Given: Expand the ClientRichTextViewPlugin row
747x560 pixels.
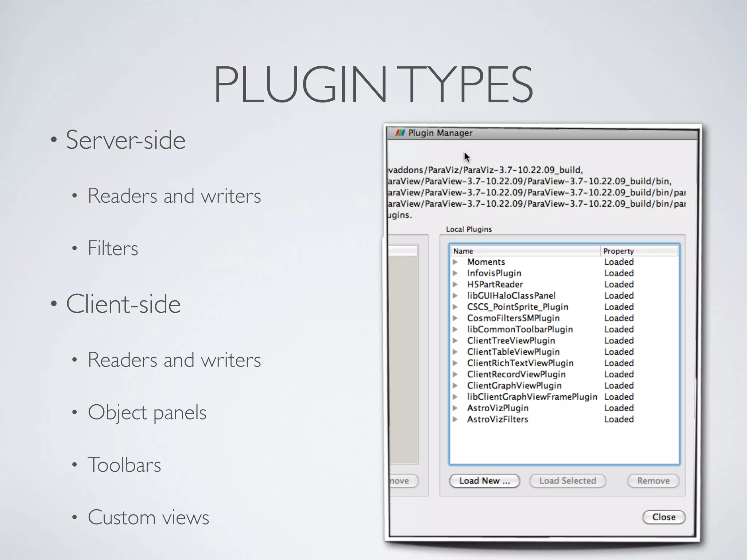Looking at the screenshot, I should [x=455, y=363].
